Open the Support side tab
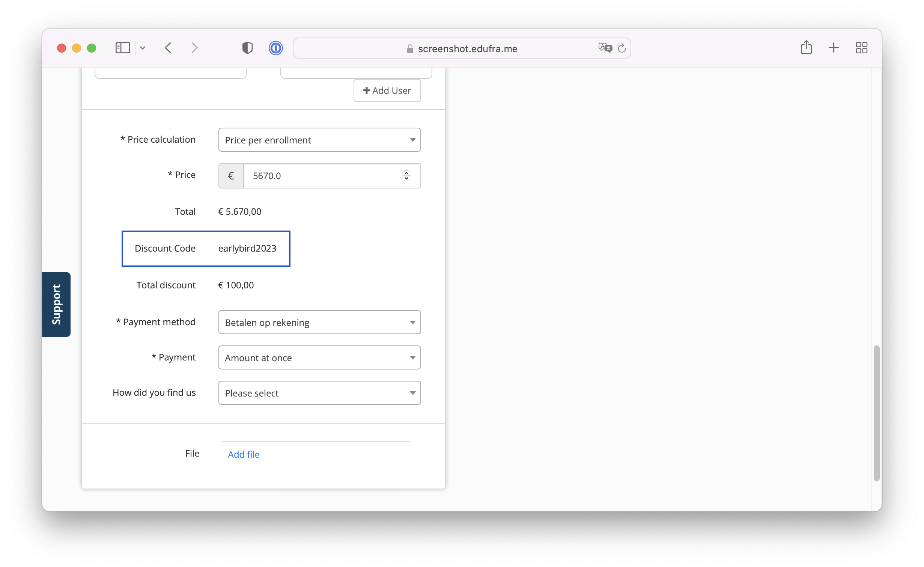This screenshot has height=567, width=924. (x=56, y=305)
